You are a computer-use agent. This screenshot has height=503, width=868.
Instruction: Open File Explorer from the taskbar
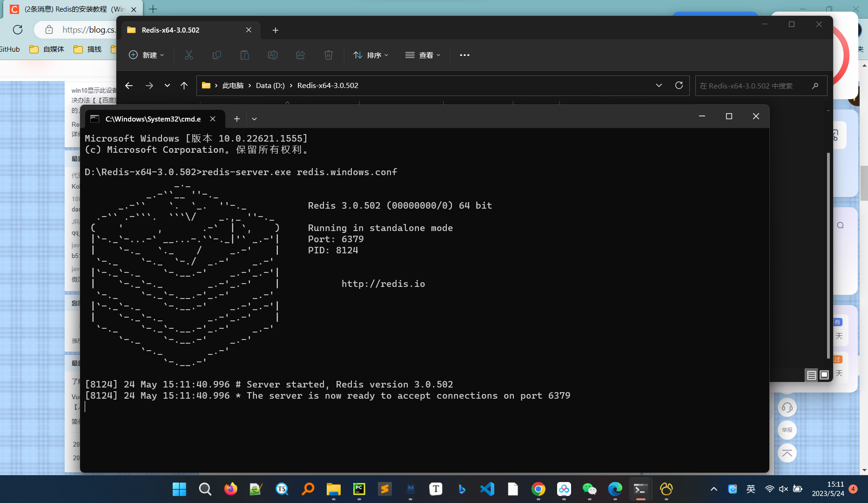(333, 489)
